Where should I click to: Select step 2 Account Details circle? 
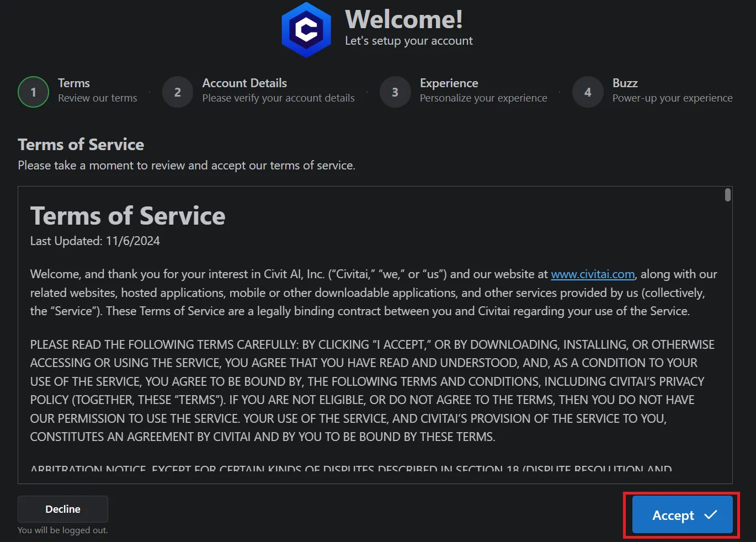click(178, 92)
